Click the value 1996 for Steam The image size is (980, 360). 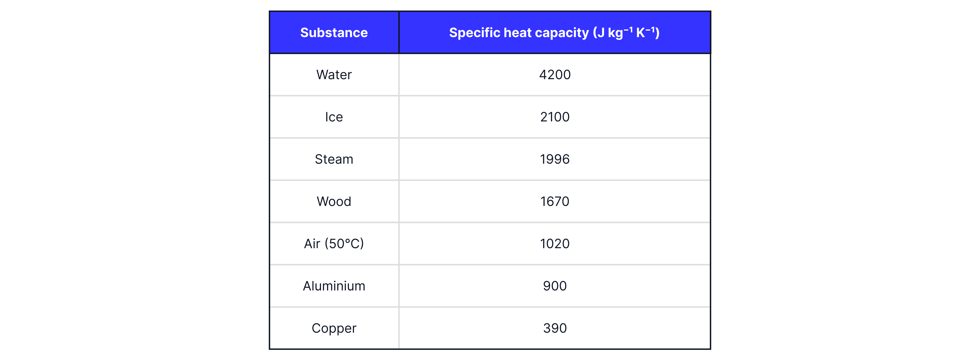pyautogui.click(x=555, y=159)
